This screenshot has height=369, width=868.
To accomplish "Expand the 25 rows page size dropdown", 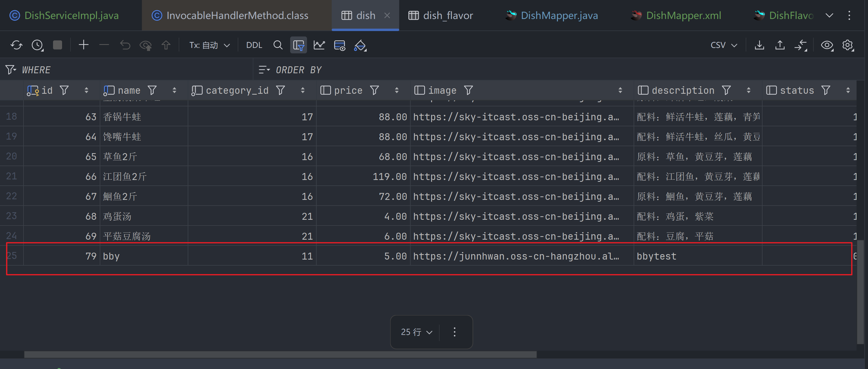I will (416, 332).
